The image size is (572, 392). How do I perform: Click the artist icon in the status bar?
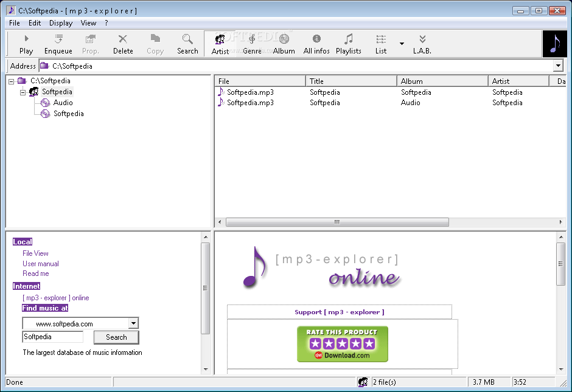click(x=363, y=382)
